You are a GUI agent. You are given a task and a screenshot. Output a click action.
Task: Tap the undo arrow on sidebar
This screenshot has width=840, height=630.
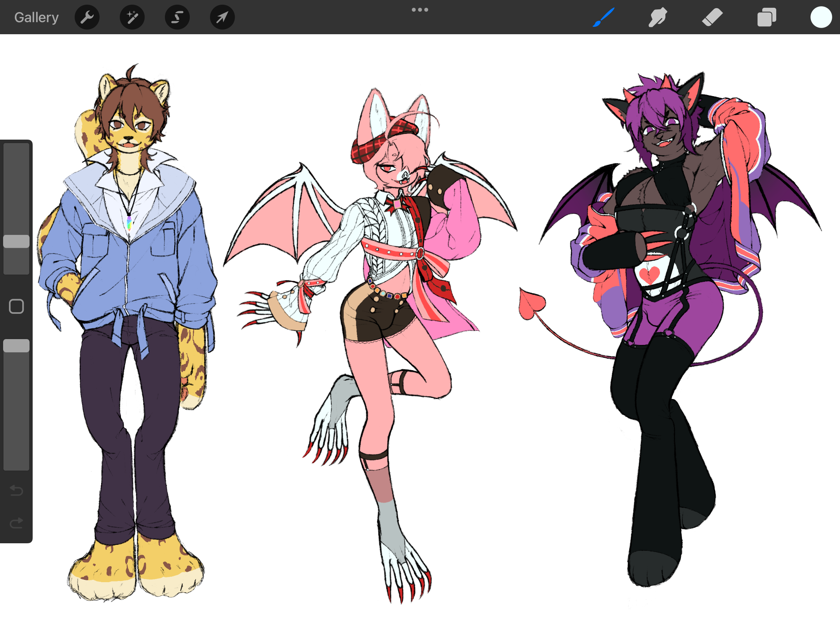[x=16, y=490]
